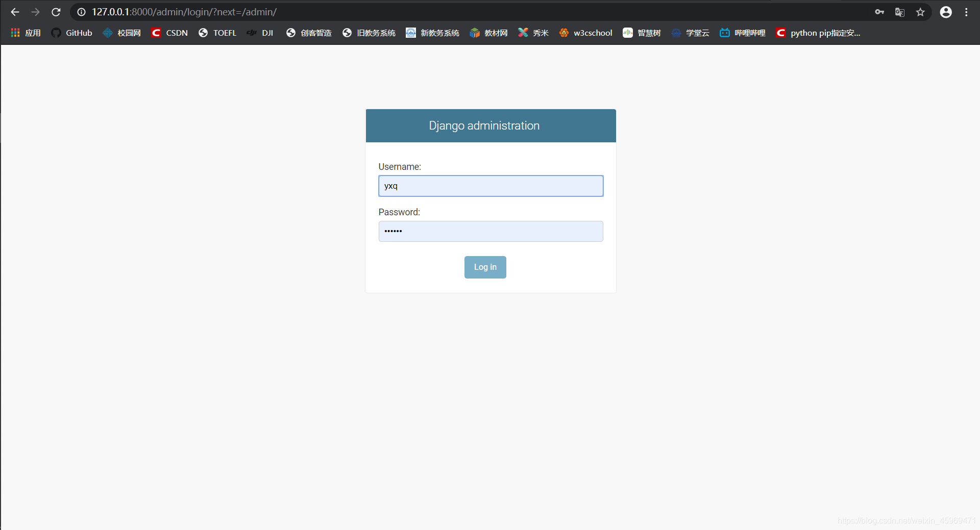The image size is (980, 530).
Task: Open the 旧教务系统 bookmark
Action: click(369, 33)
